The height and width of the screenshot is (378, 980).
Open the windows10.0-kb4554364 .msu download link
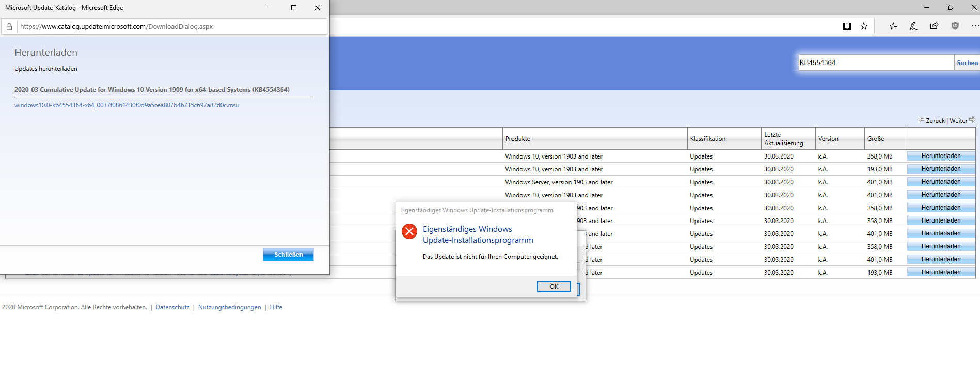(127, 105)
